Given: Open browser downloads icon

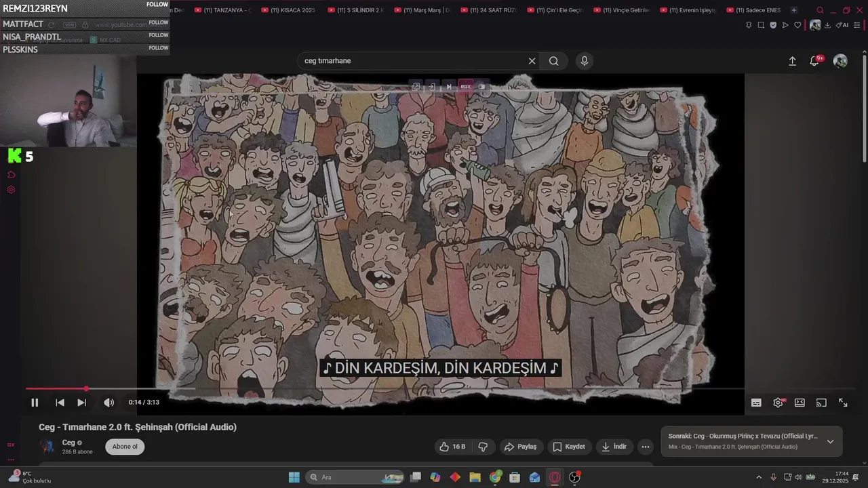Looking at the screenshot, I should [827, 25].
